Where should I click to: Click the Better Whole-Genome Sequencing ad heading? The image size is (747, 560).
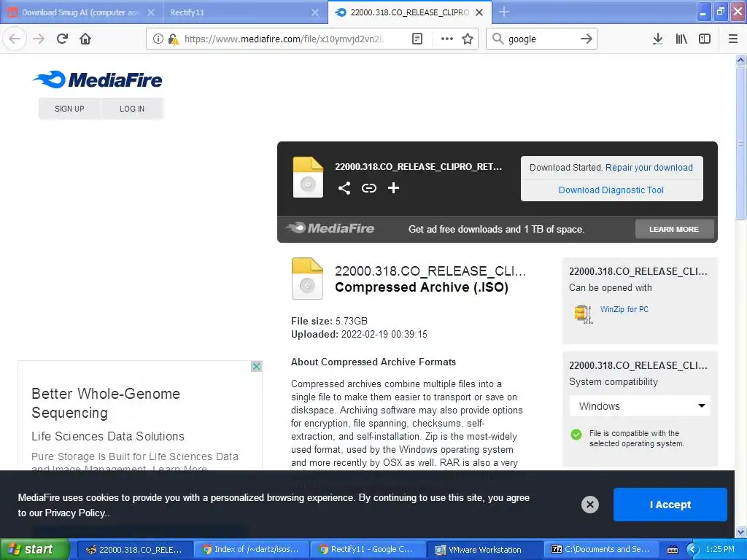(x=106, y=403)
